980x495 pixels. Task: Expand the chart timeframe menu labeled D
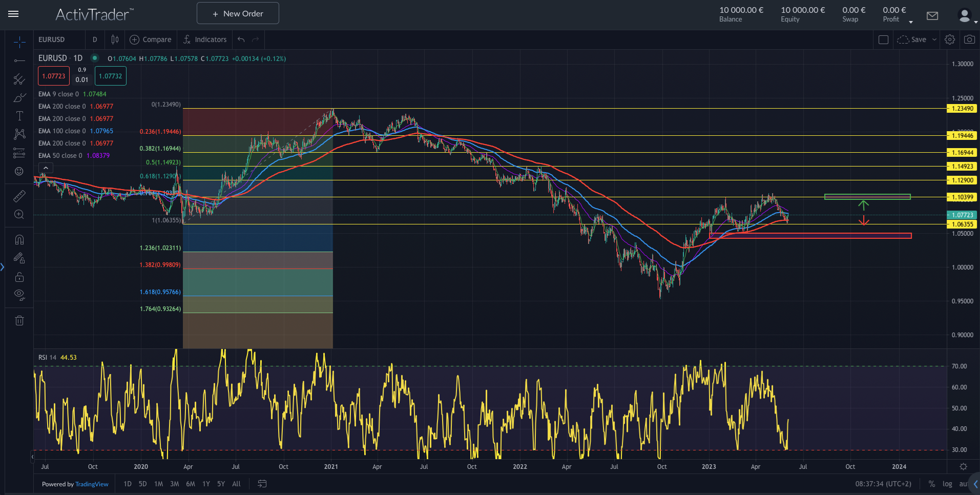pos(95,39)
